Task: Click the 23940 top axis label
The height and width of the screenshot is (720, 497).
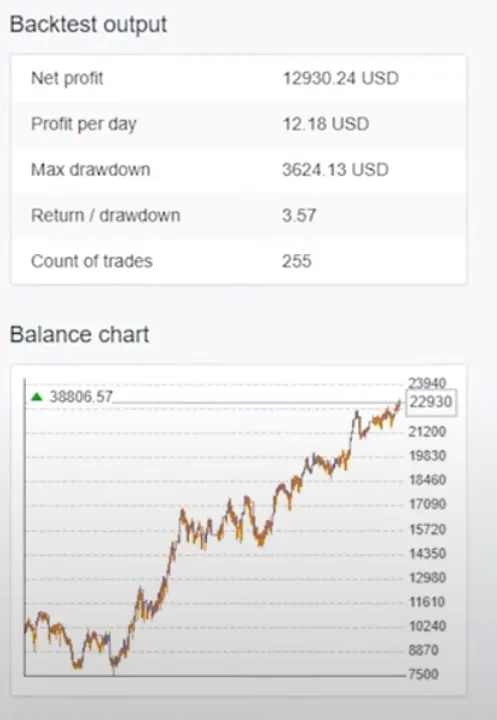Action: pos(427,383)
